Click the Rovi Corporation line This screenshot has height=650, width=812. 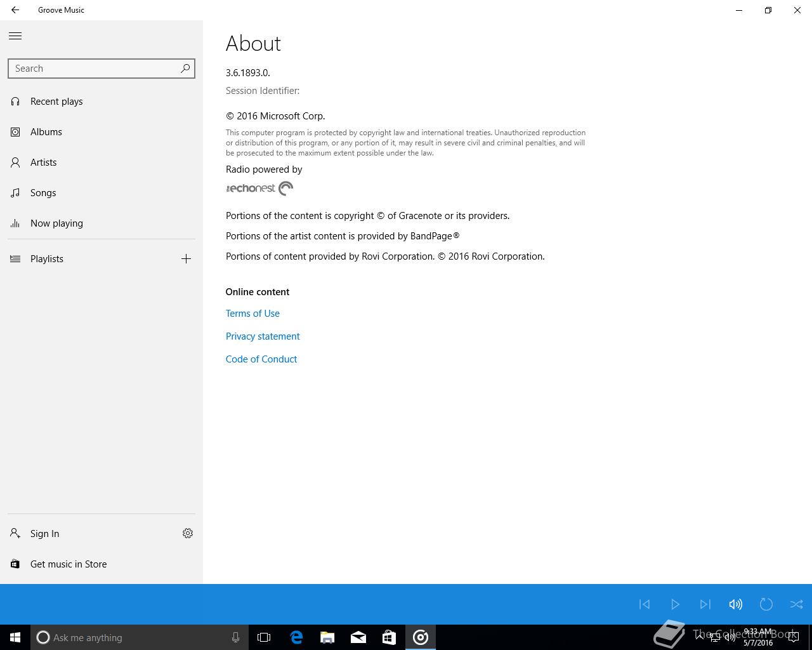click(x=385, y=256)
